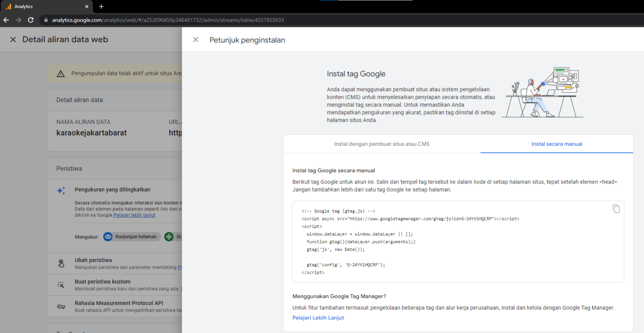Viewport: 644px width, 333px height.
Task: Click the Instal tag Google illustration
Action: [x=543, y=93]
